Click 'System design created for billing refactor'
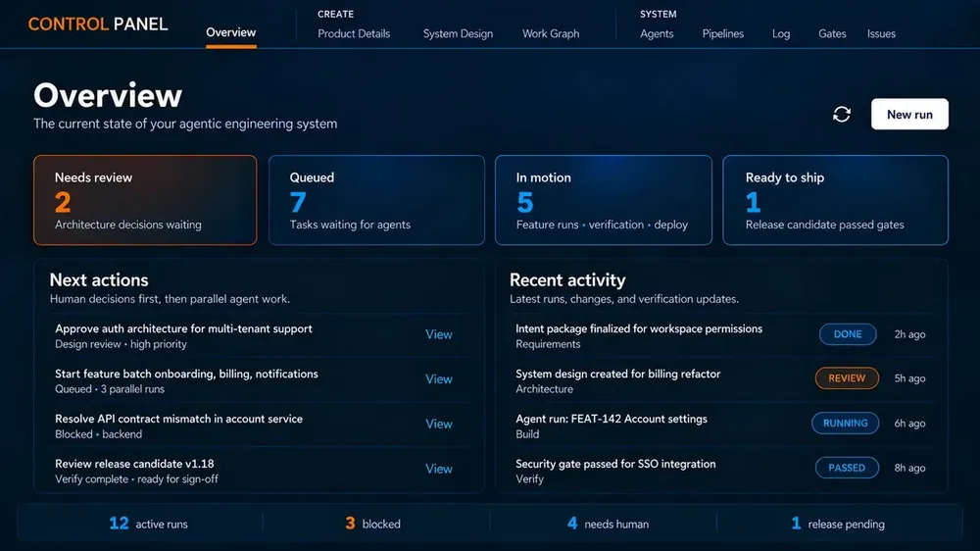This screenshot has height=551, width=980. (618, 374)
